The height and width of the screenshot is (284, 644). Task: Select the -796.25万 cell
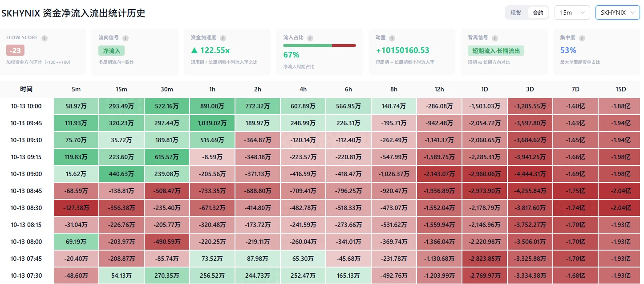click(x=348, y=191)
